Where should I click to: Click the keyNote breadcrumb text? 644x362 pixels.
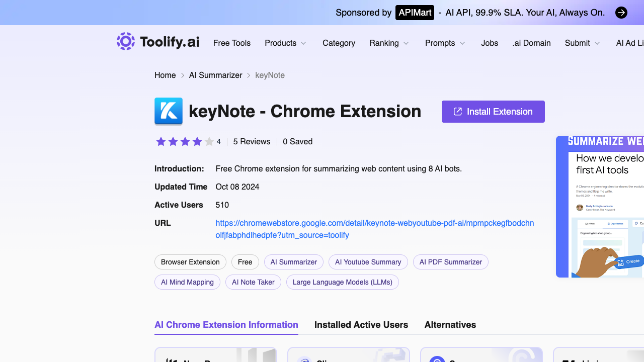(x=270, y=75)
